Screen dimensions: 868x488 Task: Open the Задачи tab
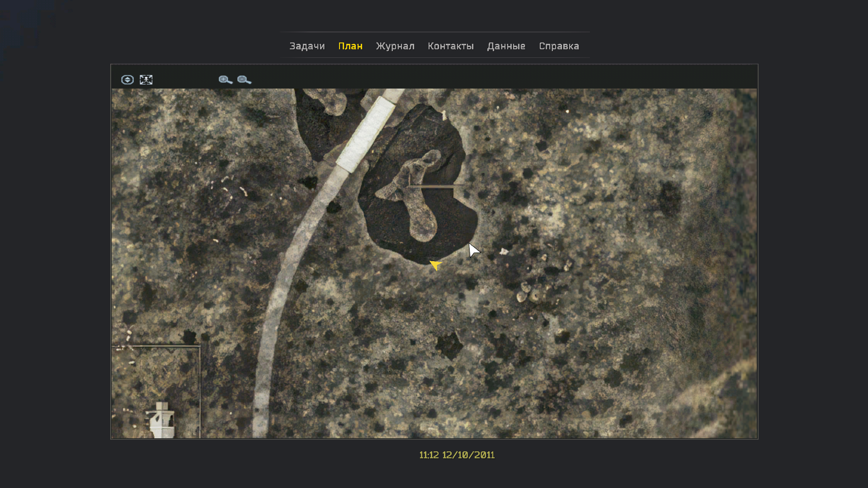(x=307, y=46)
